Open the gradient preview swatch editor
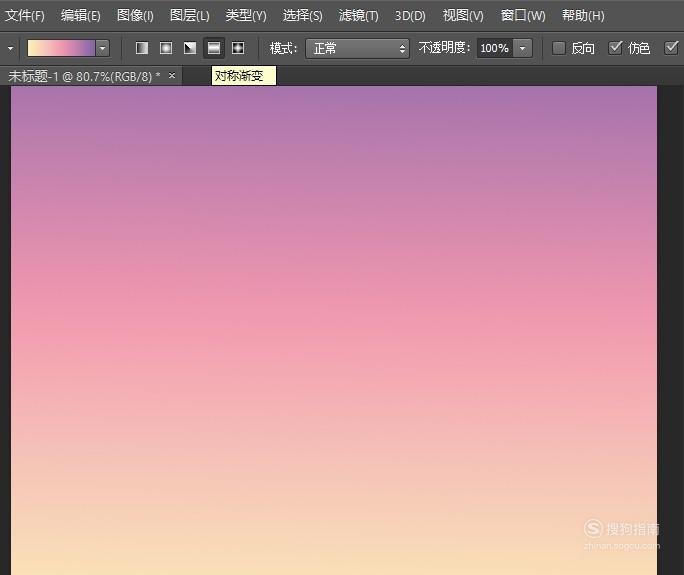The width and height of the screenshot is (684, 575). coord(61,48)
